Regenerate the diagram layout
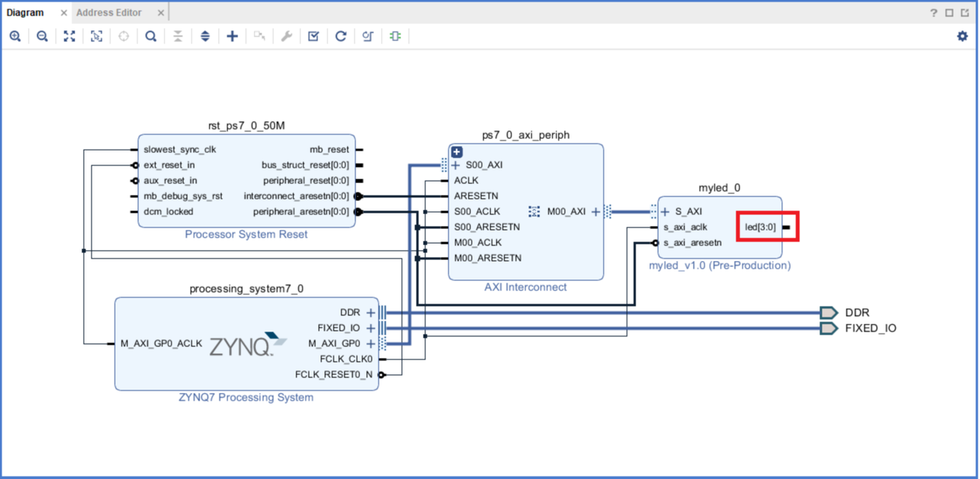This screenshot has width=980, height=479. click(x=341, y=36)
